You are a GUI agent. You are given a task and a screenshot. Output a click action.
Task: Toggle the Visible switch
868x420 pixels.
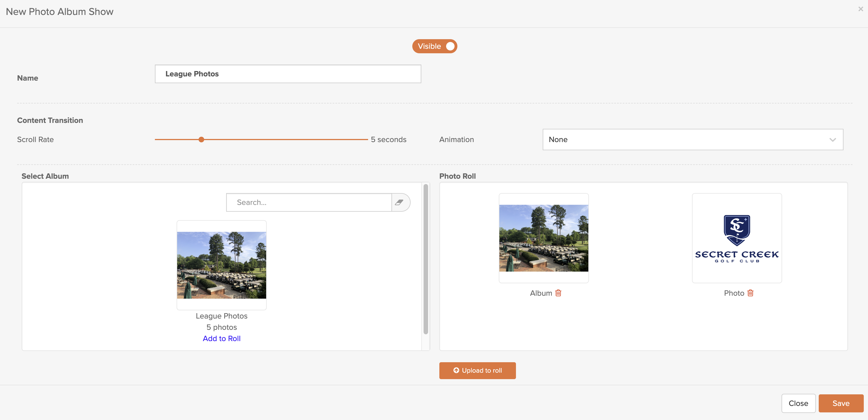435,46
